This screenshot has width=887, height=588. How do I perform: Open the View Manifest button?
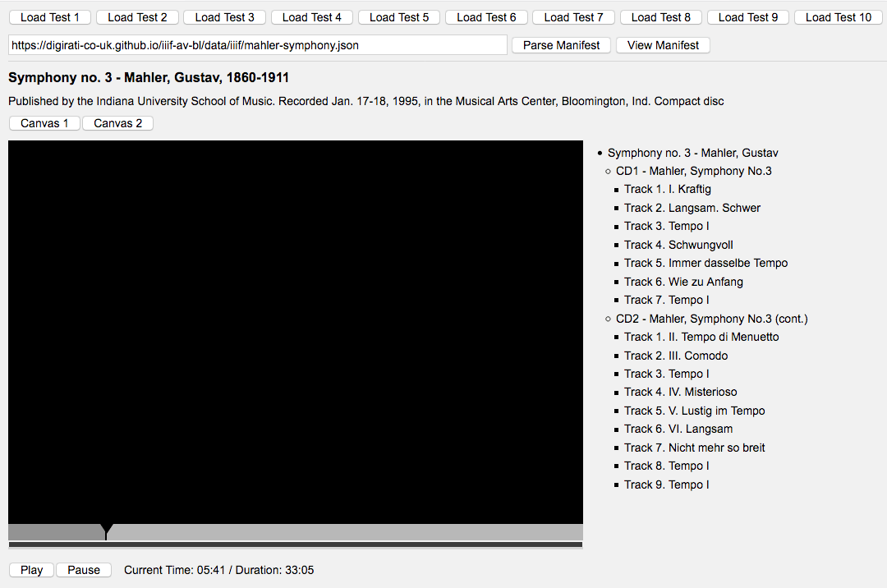pos(663,45)
